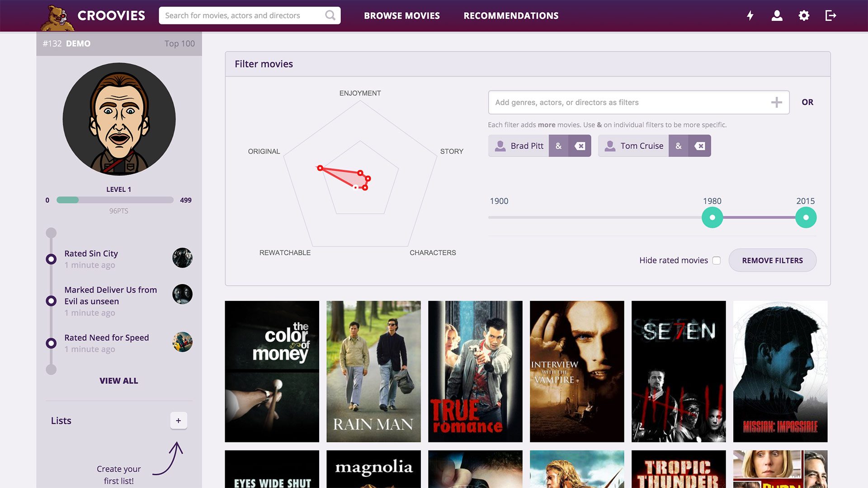Click the STORY axis label on radar chart
This screenshot has height=488, width=868.
click(452, 151)
